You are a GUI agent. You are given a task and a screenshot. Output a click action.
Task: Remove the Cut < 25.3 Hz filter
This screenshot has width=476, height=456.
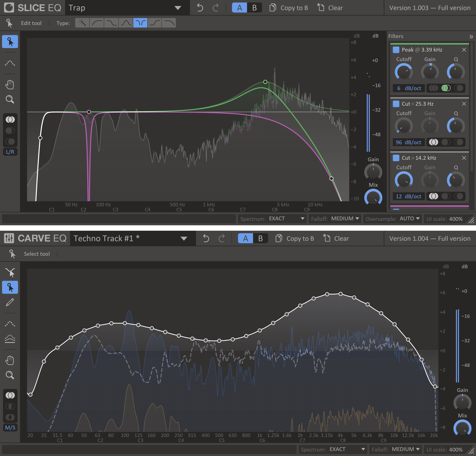click(464, 104)
